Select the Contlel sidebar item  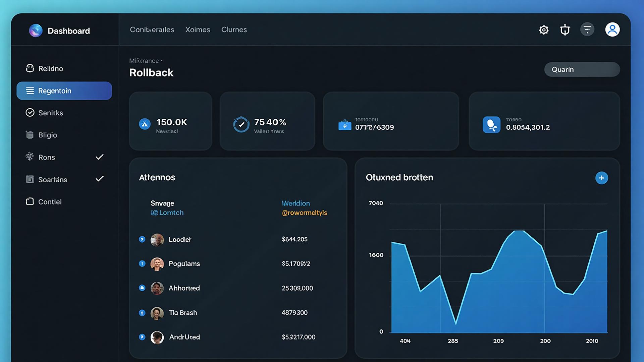(x=50, y=202)
